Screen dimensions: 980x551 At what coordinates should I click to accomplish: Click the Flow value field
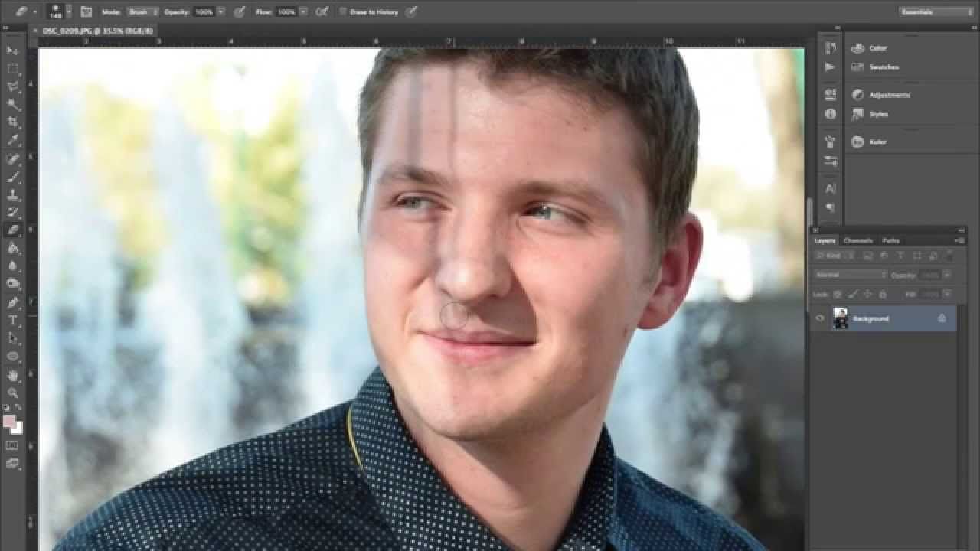click(x=287, y=12)
